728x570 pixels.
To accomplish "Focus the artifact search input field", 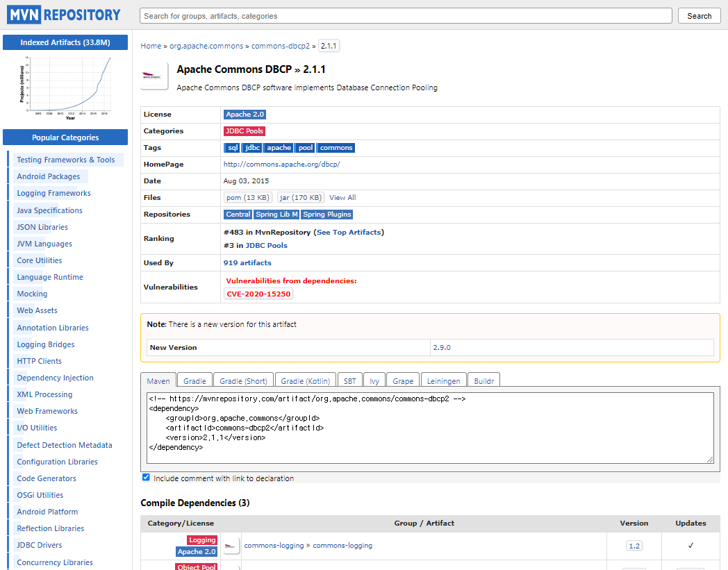I will pyautogui.click(x=406, y=16).
